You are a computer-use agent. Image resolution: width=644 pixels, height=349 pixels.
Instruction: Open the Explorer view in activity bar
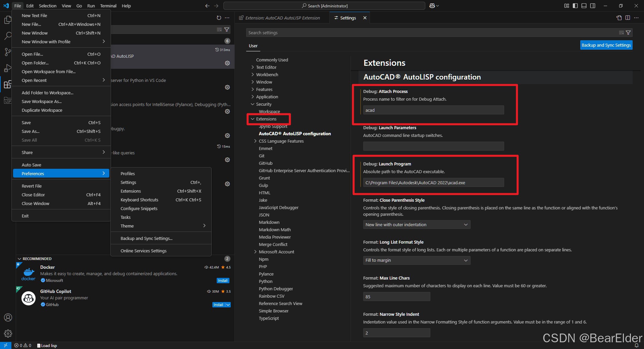click(x=7, y=20)
